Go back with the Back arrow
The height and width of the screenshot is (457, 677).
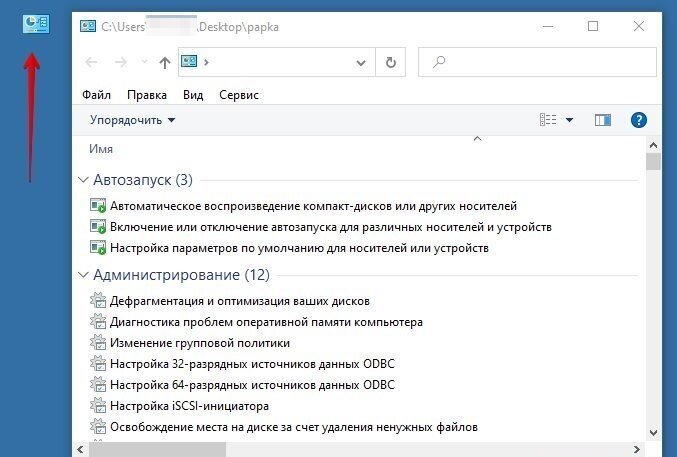92,62
